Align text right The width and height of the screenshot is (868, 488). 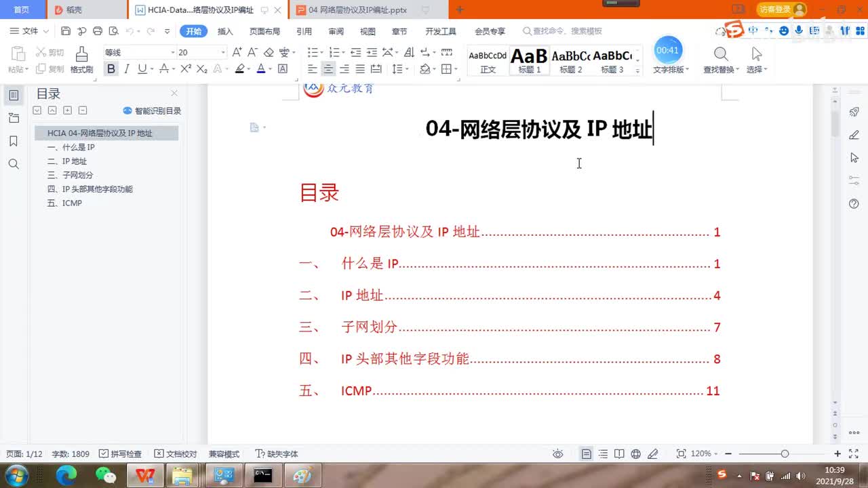click(344, 69)
